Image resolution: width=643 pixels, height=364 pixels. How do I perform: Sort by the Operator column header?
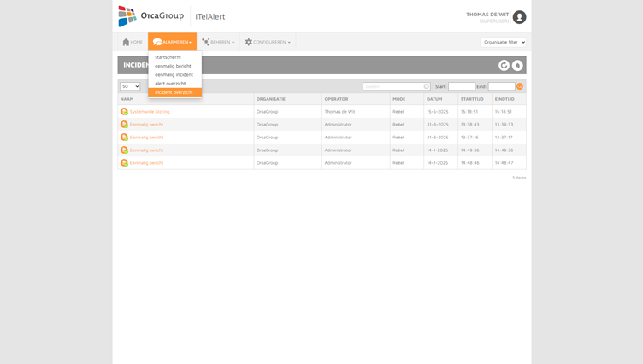[x=336, y=99]
